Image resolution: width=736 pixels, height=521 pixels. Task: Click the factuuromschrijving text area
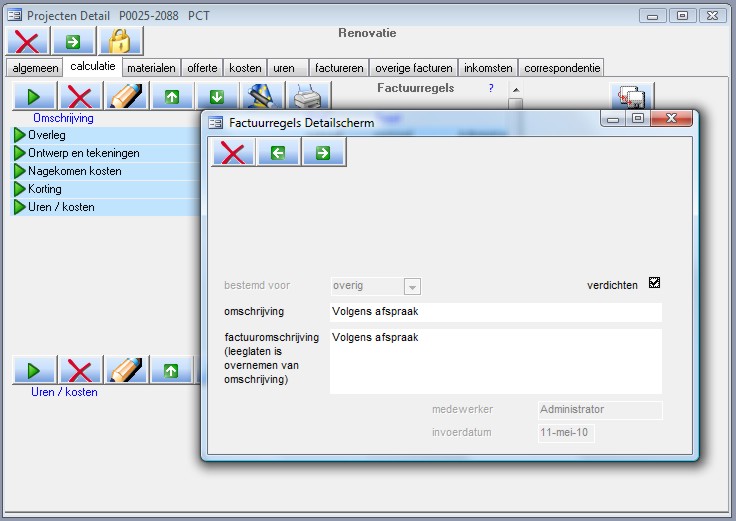pyautogui.click(x=496, y=361)
